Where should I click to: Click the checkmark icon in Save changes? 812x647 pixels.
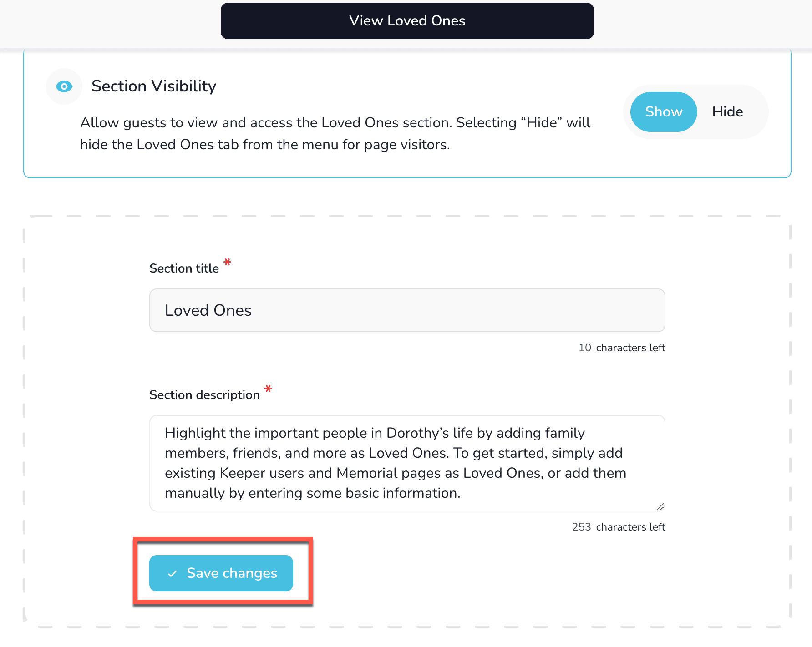pos(173,574)
